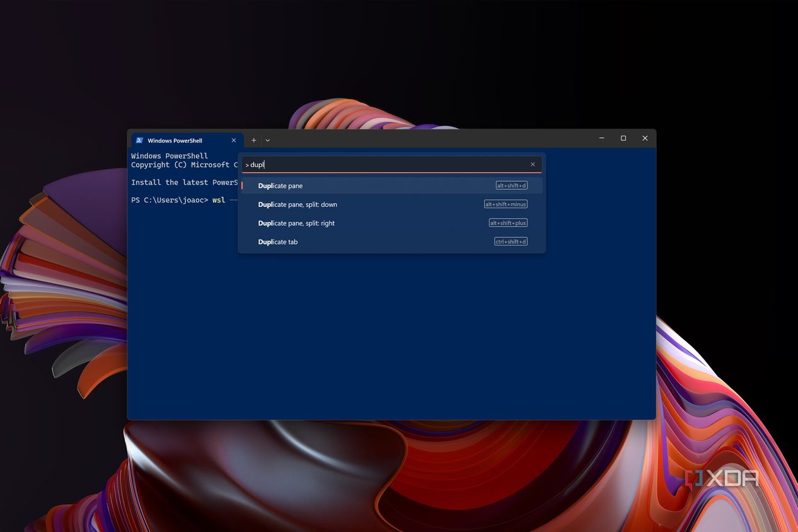798x532 pixels.
Task: Choose the Duplicate pane command
Action: coord(391,185)
